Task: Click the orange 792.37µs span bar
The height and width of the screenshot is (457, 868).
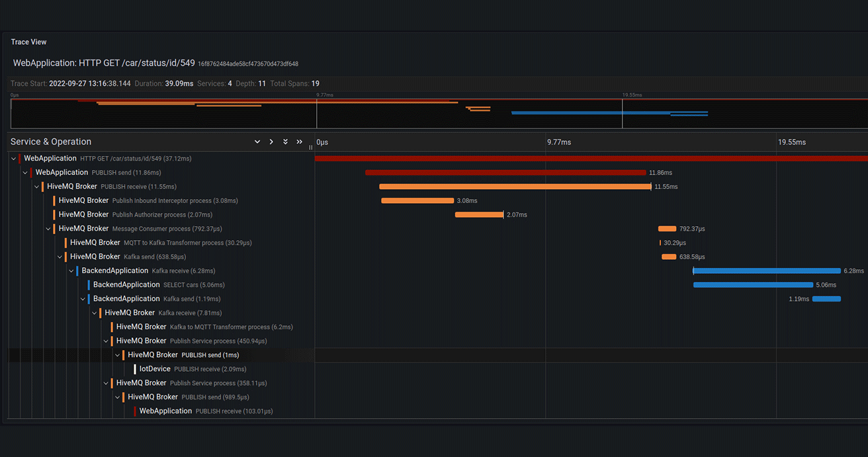Action: click(x=667, y=229)
